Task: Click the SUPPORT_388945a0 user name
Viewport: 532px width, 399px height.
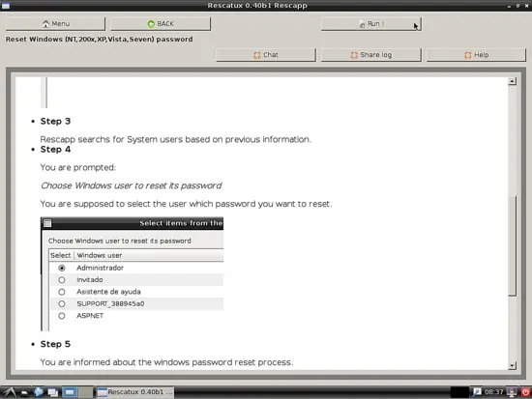Action: (110, 303)
